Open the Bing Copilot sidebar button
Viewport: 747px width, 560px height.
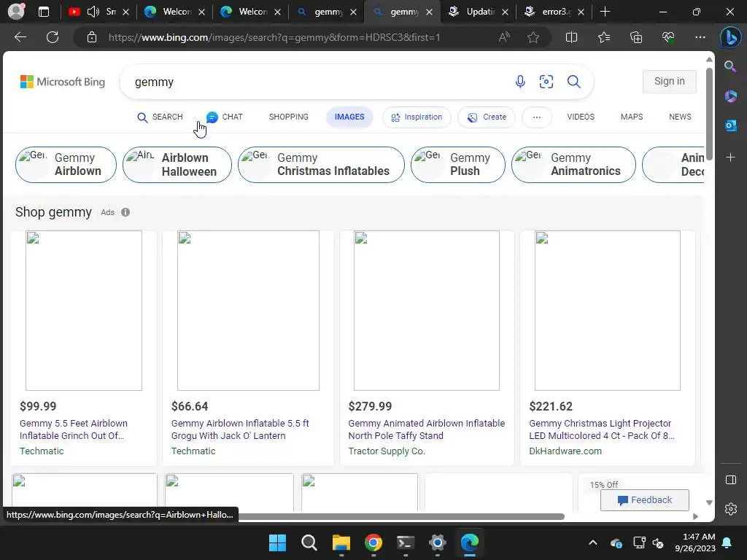730,38
